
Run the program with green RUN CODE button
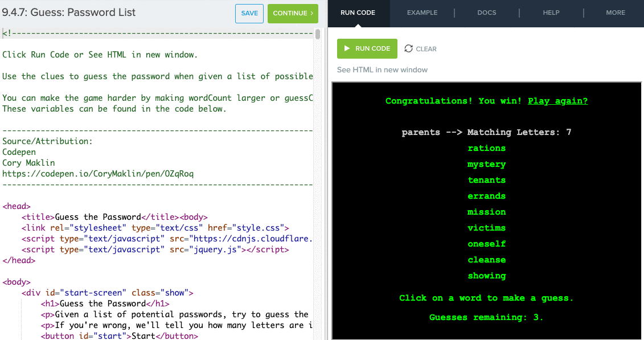367,48
